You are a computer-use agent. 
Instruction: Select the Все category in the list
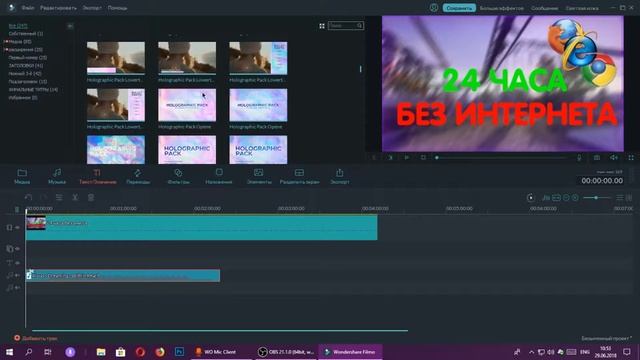point(18,26)
